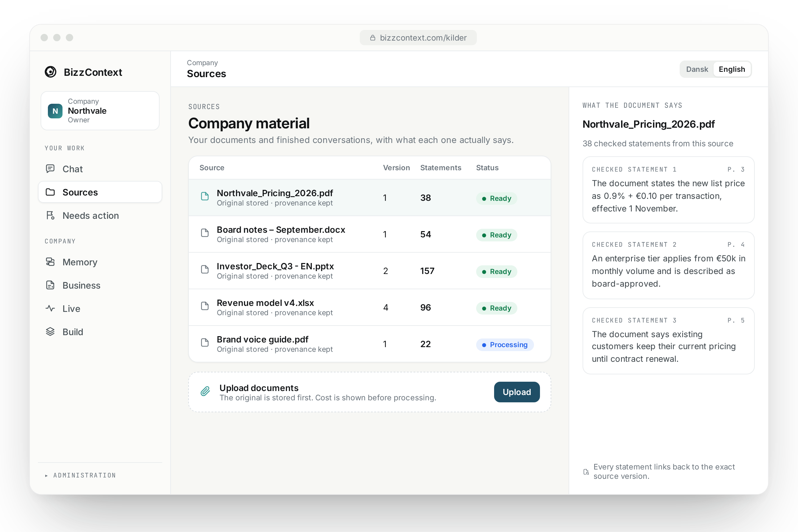Open Investor_Deck_Q3 - EN.pptx source
This screenshot has height=532, width=798.
275,266
